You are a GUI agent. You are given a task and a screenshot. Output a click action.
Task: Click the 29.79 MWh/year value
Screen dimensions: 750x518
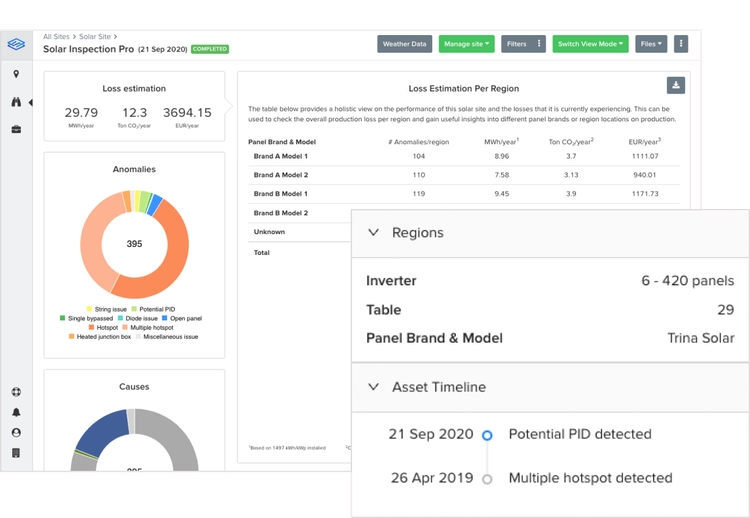(x=81, y=113)
